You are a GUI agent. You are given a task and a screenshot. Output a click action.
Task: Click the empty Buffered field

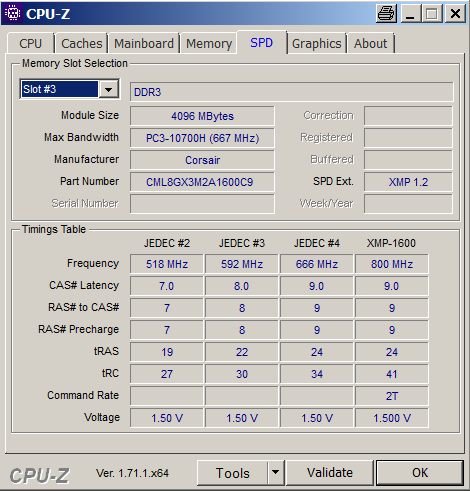[x=408, y=160]
